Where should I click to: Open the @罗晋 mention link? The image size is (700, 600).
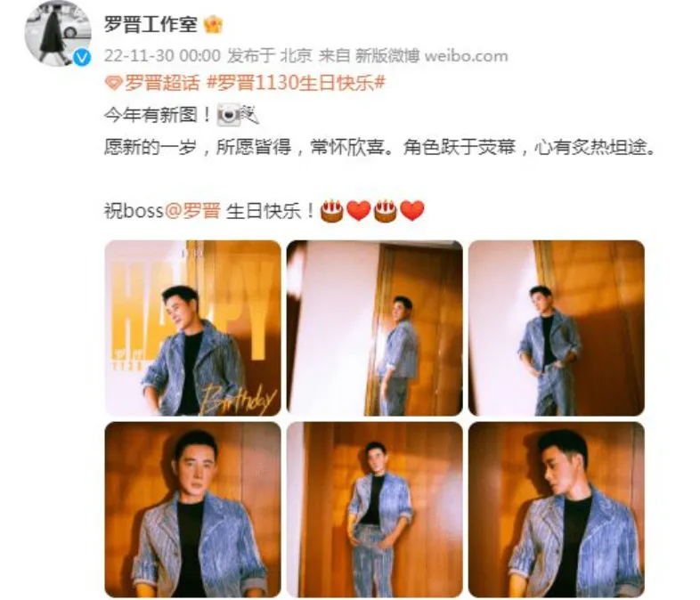coord(193,211)
